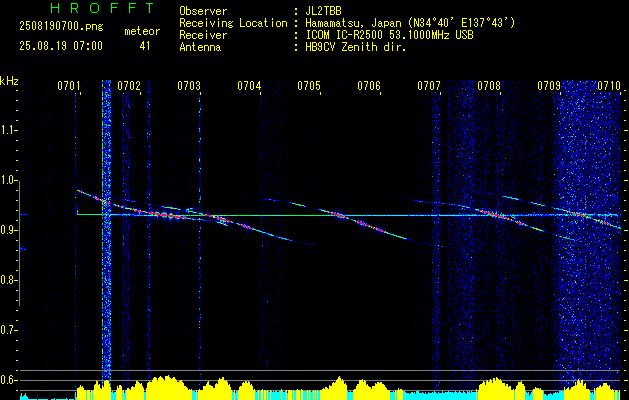Click the meteor count value 41
The image size is (629, 400).
coord(144,46)
